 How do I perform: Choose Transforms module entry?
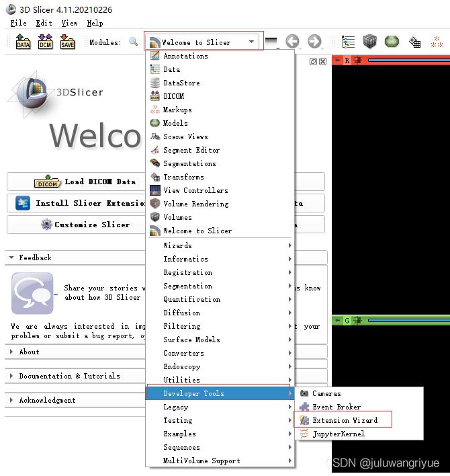[220, 177]
